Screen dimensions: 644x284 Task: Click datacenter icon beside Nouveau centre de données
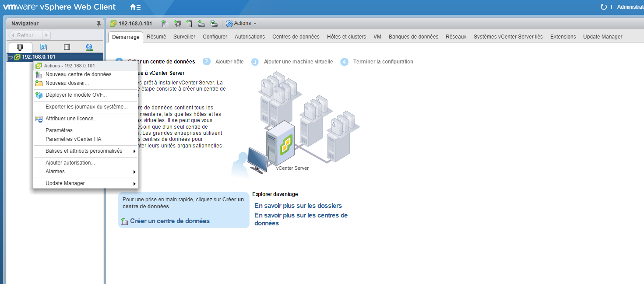[x=39, y=74]
